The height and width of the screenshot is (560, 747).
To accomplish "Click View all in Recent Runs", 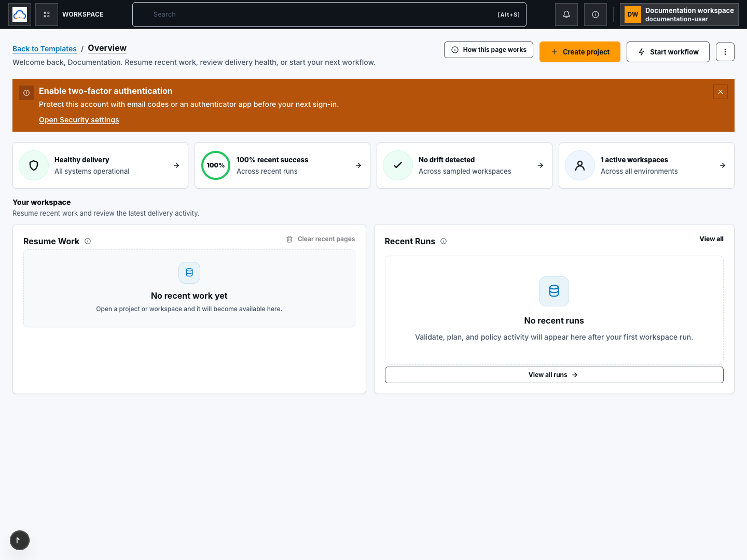I will click(711, 239).
